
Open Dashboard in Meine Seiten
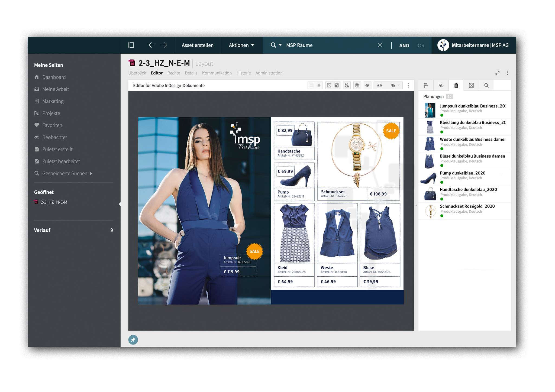54,77
